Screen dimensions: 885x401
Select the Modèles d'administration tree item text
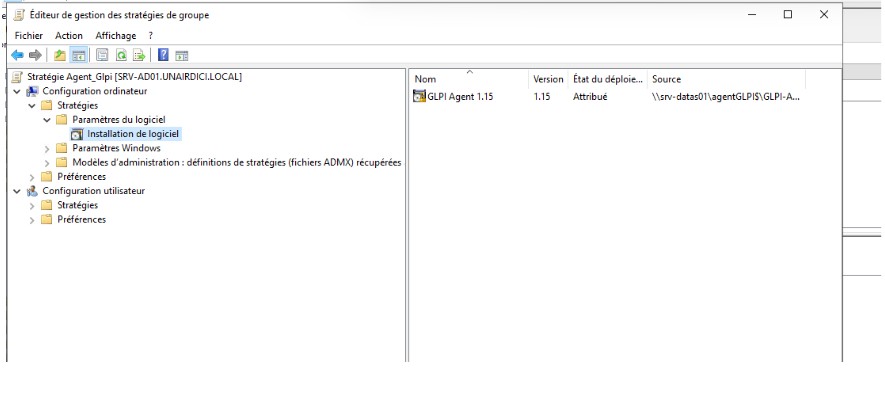click(x=236, y=163)
